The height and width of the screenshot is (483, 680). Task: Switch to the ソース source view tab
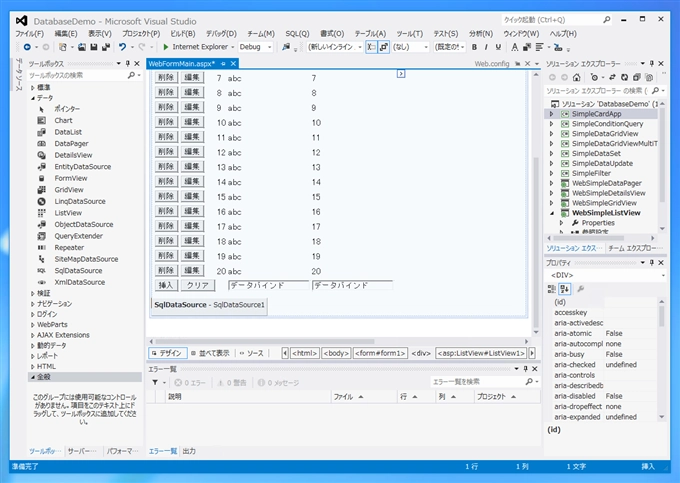tap(252, 353)
